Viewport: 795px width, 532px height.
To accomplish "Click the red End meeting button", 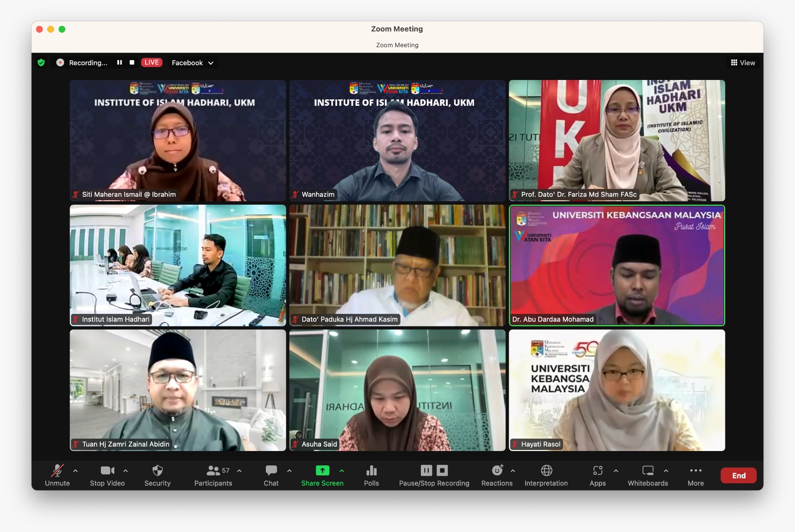I will point(738,475).
